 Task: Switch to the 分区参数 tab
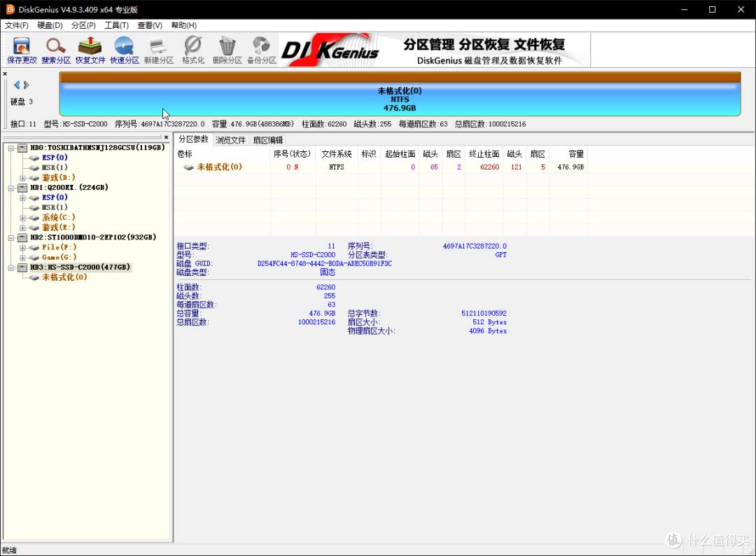pos(193,139)
